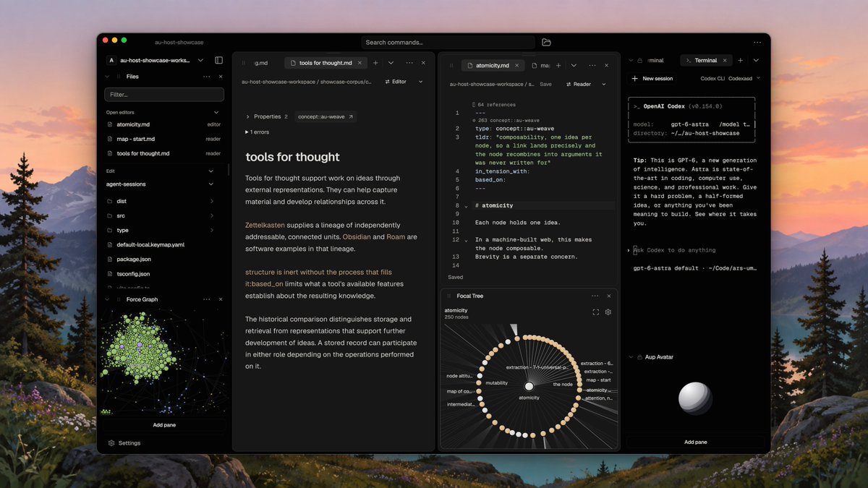Toggle the sidebar layout icon

tap(219, 60)
